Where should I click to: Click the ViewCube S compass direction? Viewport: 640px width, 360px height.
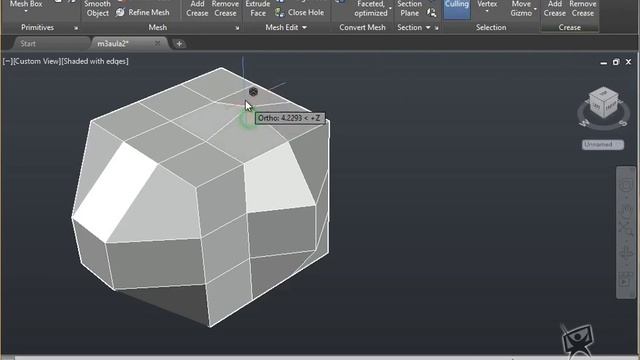[x=623, y=123]
